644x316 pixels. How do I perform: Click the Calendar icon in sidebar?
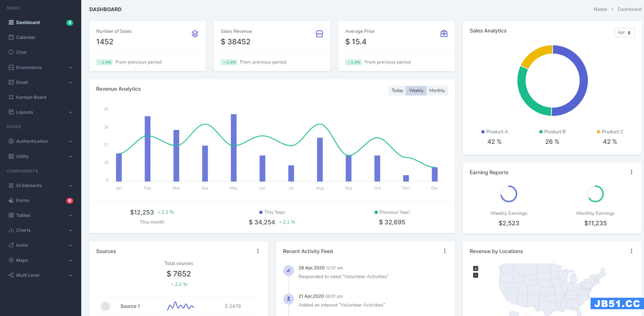tap(11, 37)
